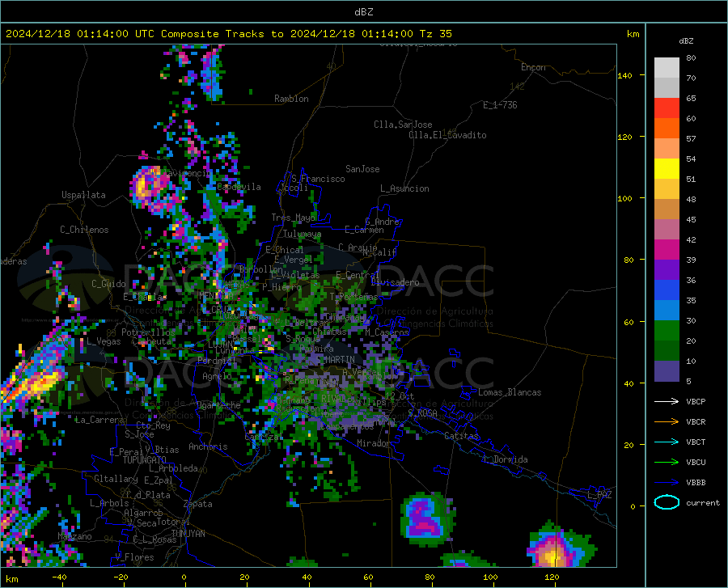Screen dimensions: 728x588
Task: Click the Lomas_Blancas map label
Action: tap(510, 392)
